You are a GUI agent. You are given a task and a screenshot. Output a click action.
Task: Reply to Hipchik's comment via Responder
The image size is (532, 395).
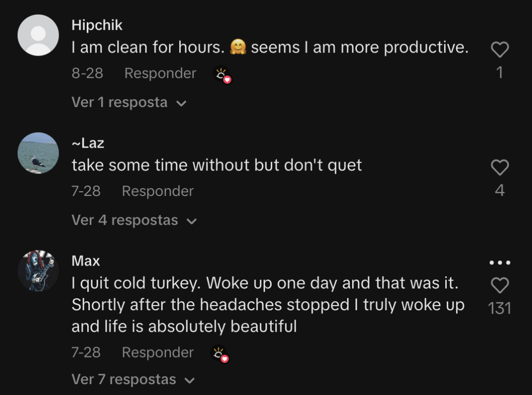click(160, 73)
